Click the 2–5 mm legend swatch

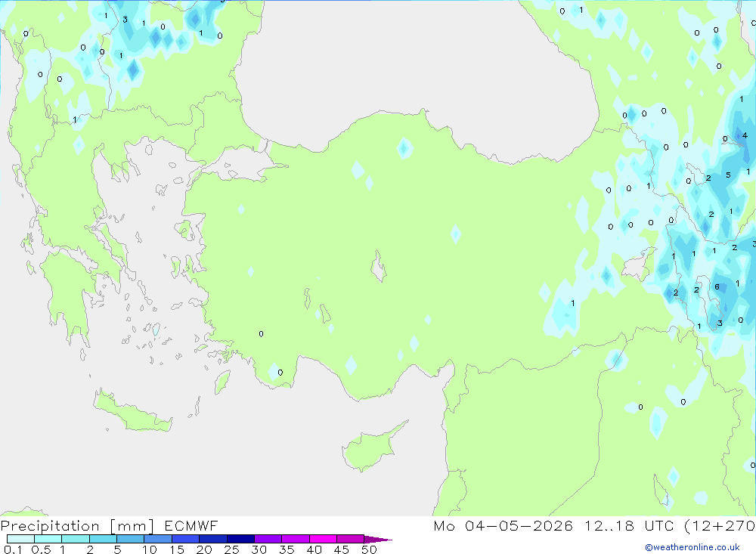pos(103,539)
